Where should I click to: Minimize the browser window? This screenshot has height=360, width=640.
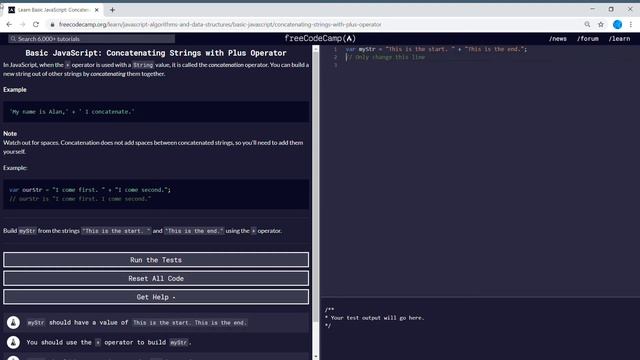point(592,9)
